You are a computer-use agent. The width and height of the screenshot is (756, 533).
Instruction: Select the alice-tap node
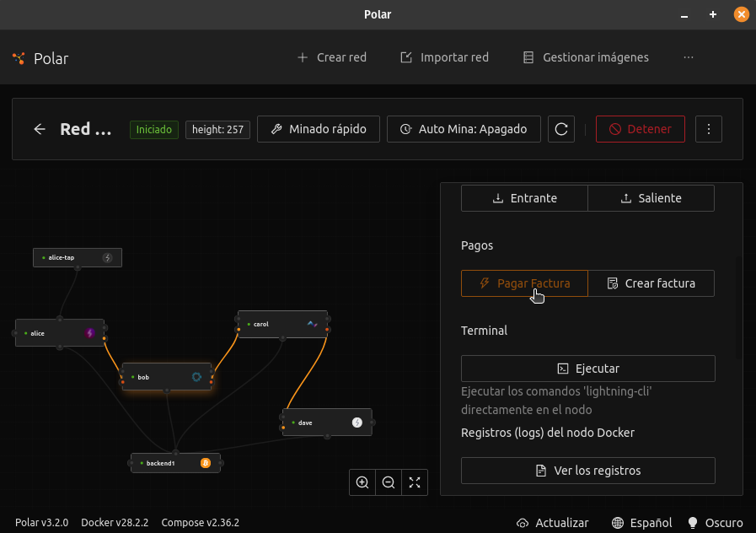[x=77, y=257]
